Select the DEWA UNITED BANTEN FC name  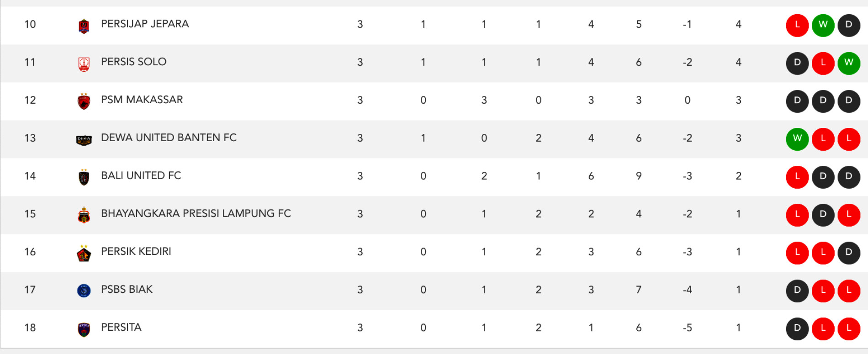pos(169,137)
